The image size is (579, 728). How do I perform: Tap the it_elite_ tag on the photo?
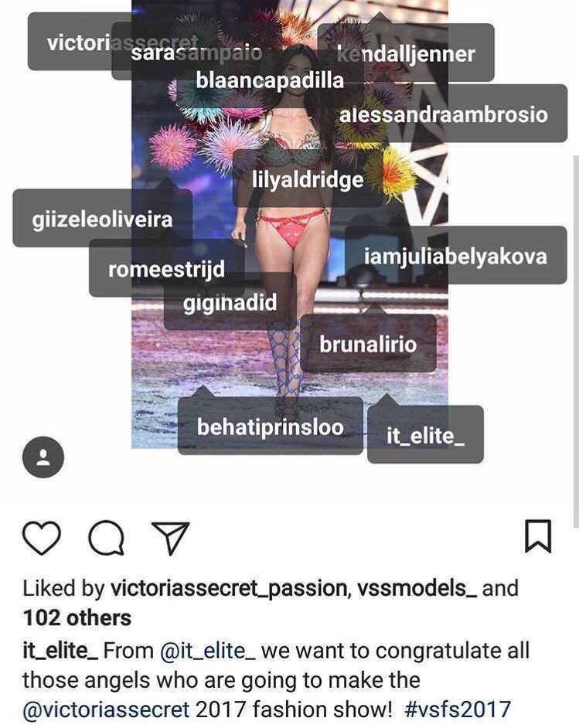coord(425,434)
